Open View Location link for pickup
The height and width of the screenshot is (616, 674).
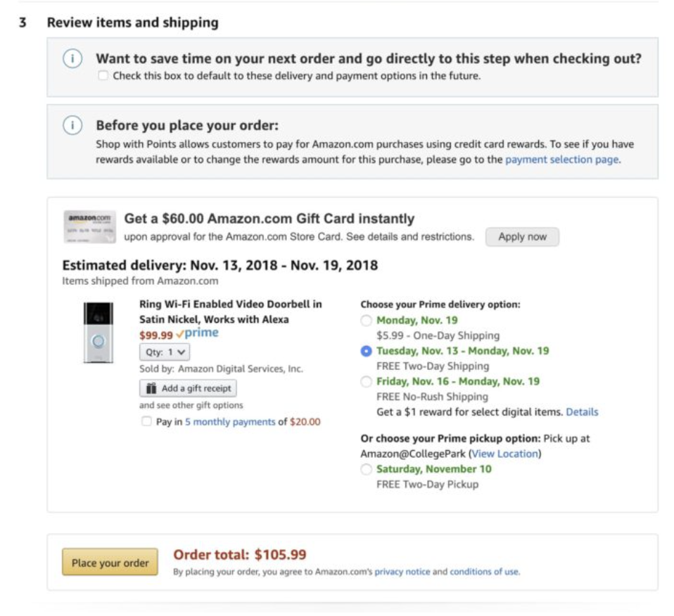point(504,454)
